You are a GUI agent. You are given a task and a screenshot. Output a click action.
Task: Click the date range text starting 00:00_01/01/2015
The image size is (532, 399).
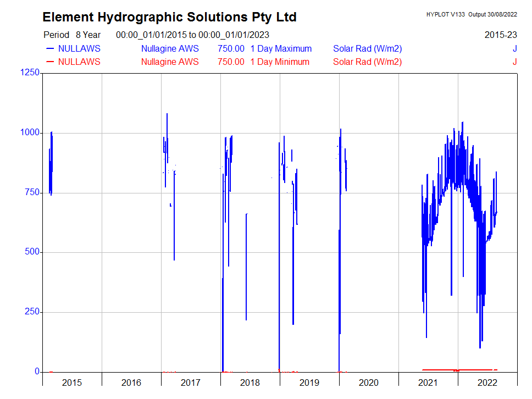pos(192,35)
